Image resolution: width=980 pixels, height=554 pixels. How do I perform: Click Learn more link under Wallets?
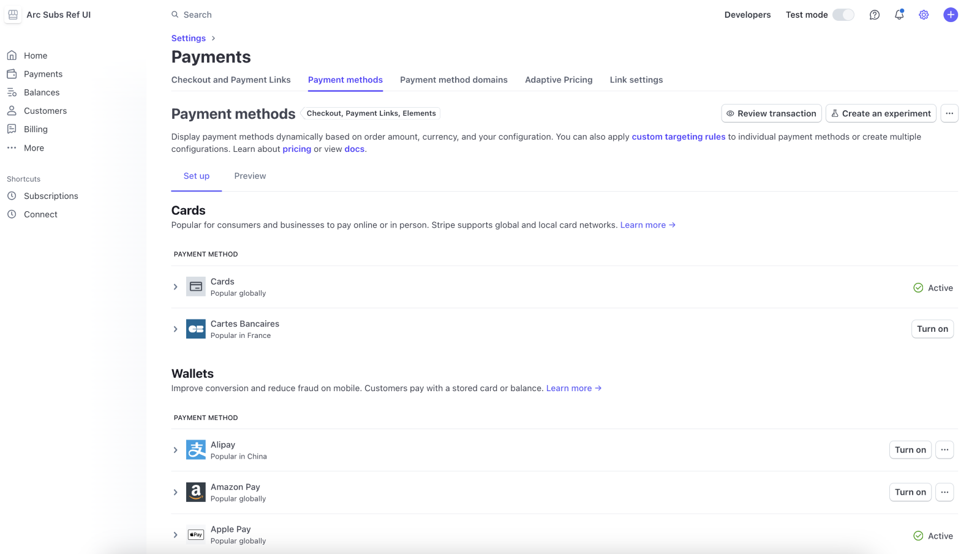tap(574, 388)
